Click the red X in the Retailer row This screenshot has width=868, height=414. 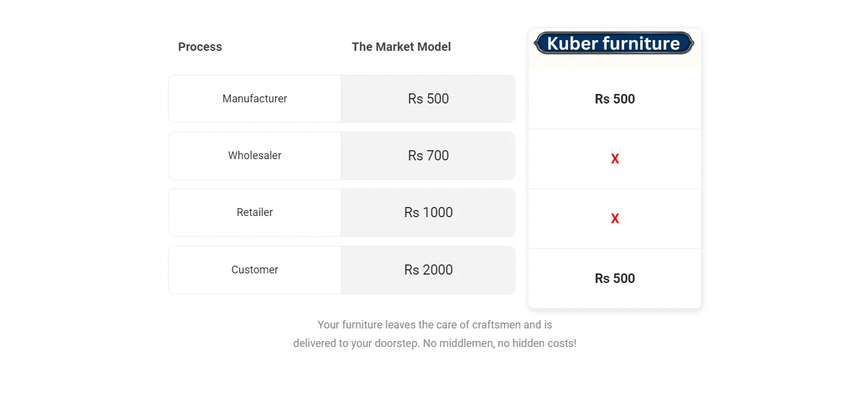coord(615,219)
